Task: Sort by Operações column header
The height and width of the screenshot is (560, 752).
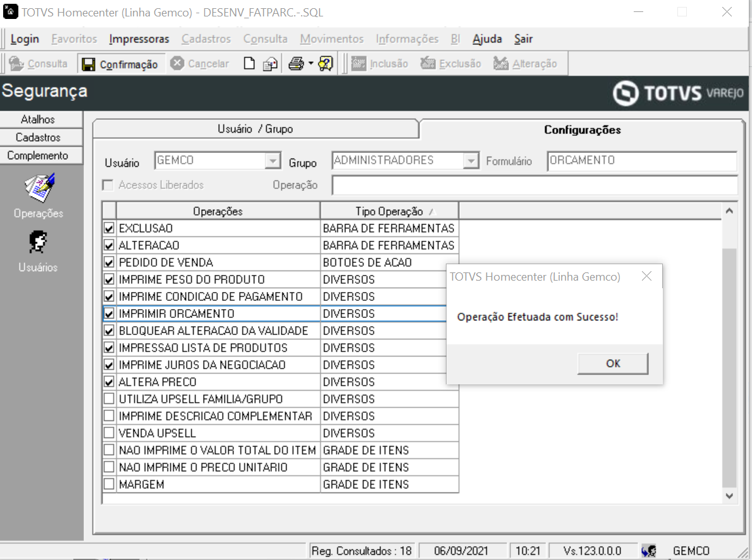Action: click(218, 211)
